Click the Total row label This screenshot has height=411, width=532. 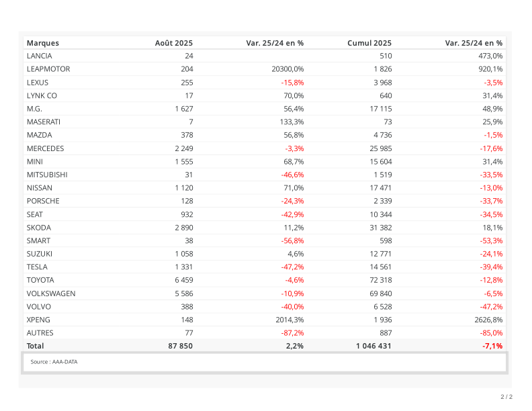pos(35,346)
